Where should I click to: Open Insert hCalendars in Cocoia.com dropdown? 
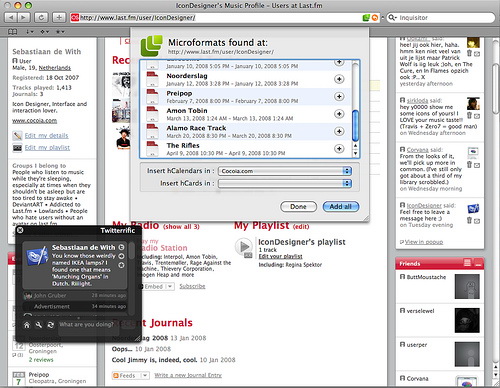[285, 171]
